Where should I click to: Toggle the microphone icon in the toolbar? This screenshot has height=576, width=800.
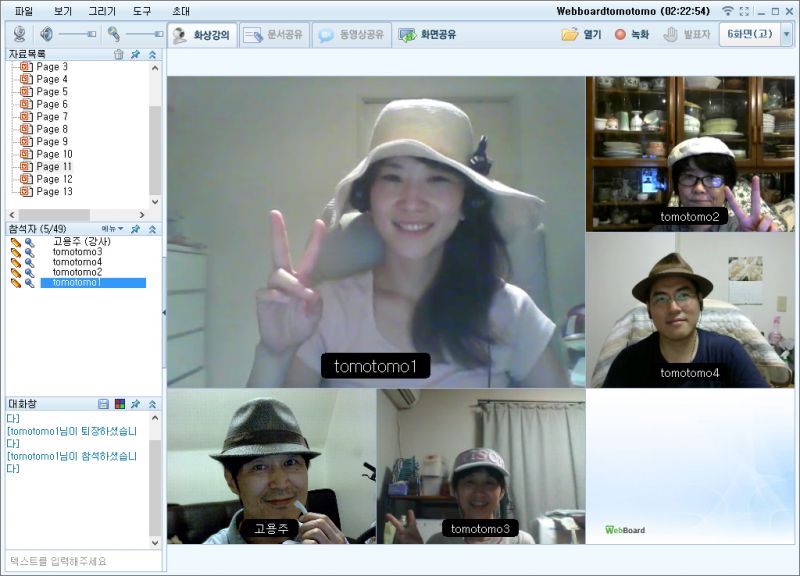tap(114, 34)
